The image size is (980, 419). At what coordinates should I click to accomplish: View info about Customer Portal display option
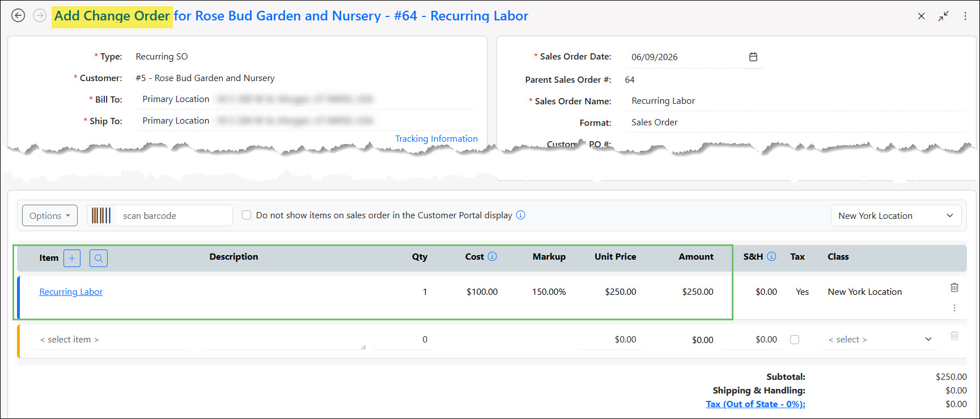[x=521, y=215]
